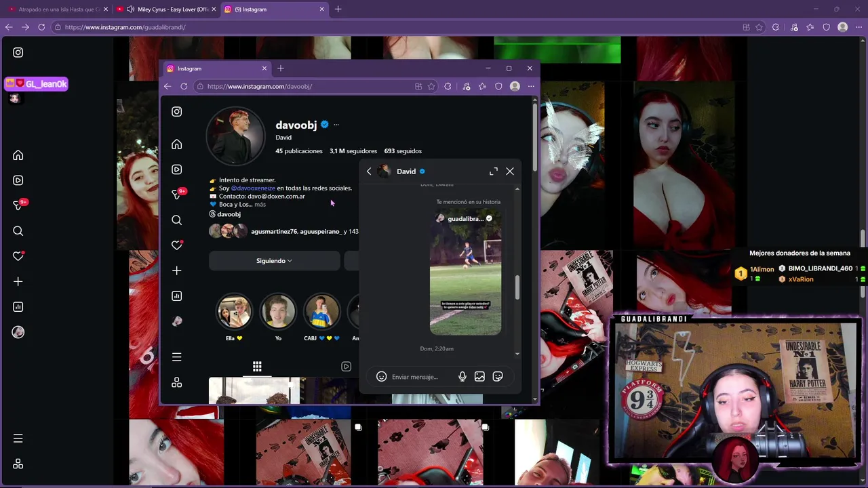This screenshot has height=488, width=868.
Task: View the '3,1 M seguidores' list
Action: click(353, 151)
